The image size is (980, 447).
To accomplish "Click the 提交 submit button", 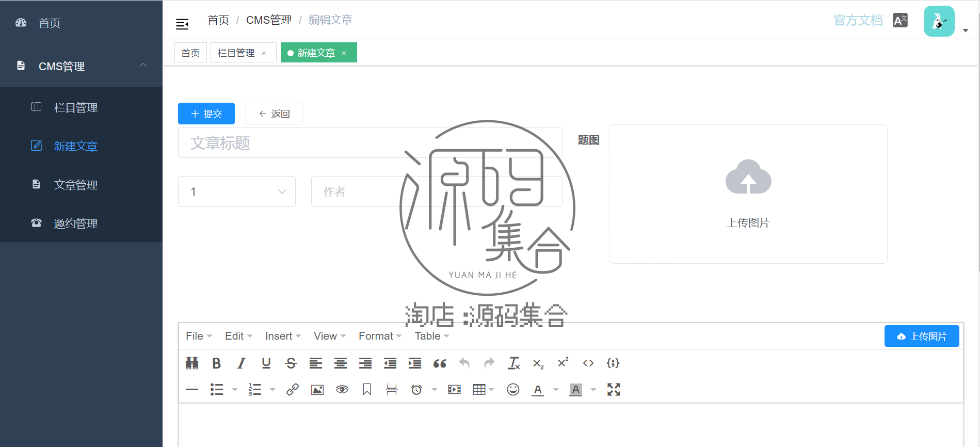I will pos(206,114).
